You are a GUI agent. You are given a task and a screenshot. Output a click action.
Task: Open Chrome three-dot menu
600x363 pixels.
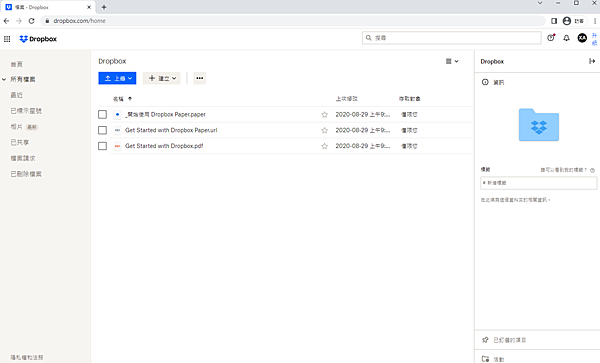click(595, 21)
